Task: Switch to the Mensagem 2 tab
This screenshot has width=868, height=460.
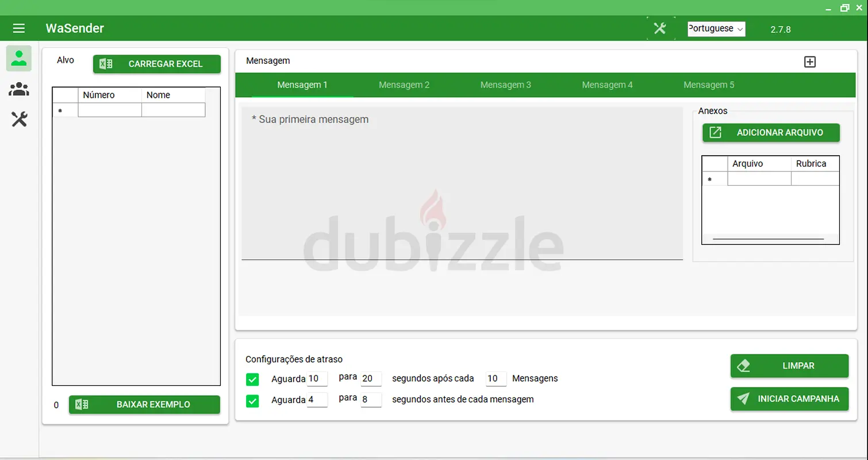Action: [x=404, y=85]
